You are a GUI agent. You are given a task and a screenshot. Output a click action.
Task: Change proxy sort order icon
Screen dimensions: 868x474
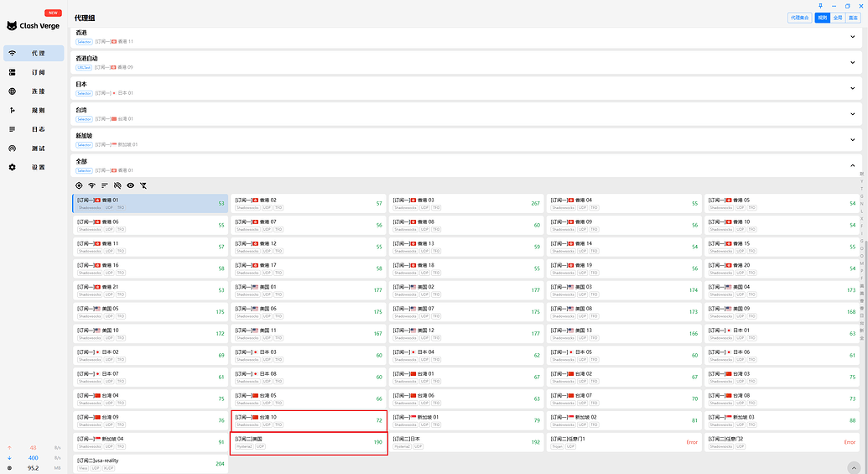[105, 185]
